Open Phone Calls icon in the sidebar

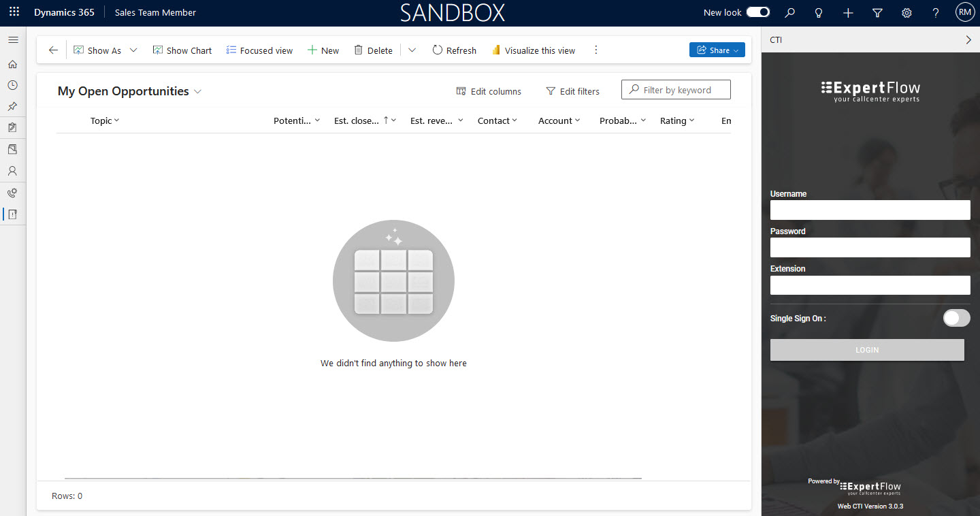tap(12, 193)
